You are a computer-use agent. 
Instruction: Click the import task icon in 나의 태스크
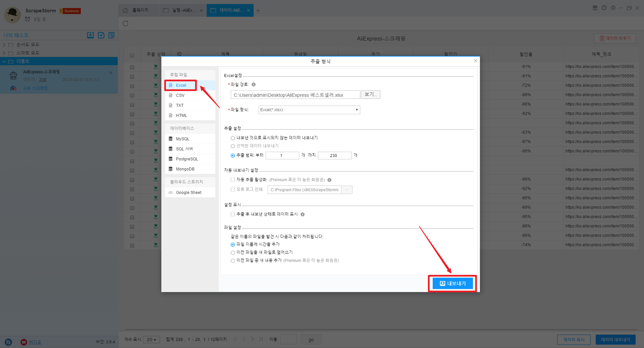point(91,35)
